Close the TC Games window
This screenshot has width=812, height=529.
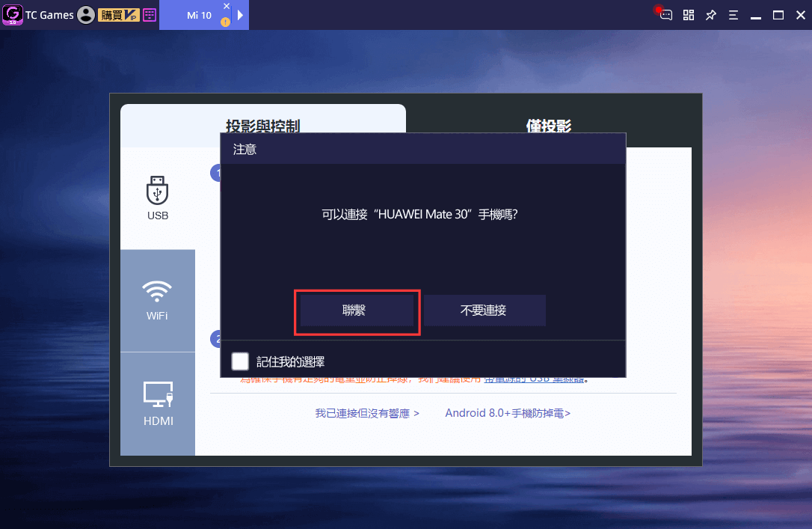click(x=801, y=15)
